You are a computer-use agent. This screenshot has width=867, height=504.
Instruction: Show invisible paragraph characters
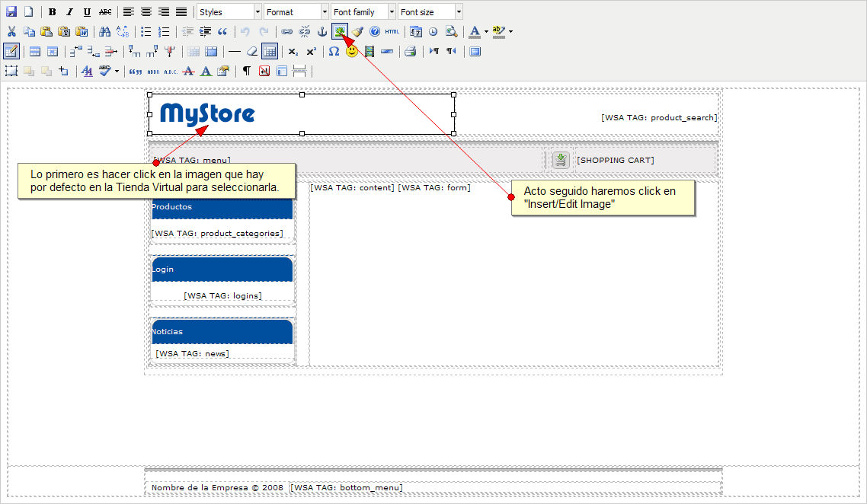pyautogui.click(x=247, y=71)
